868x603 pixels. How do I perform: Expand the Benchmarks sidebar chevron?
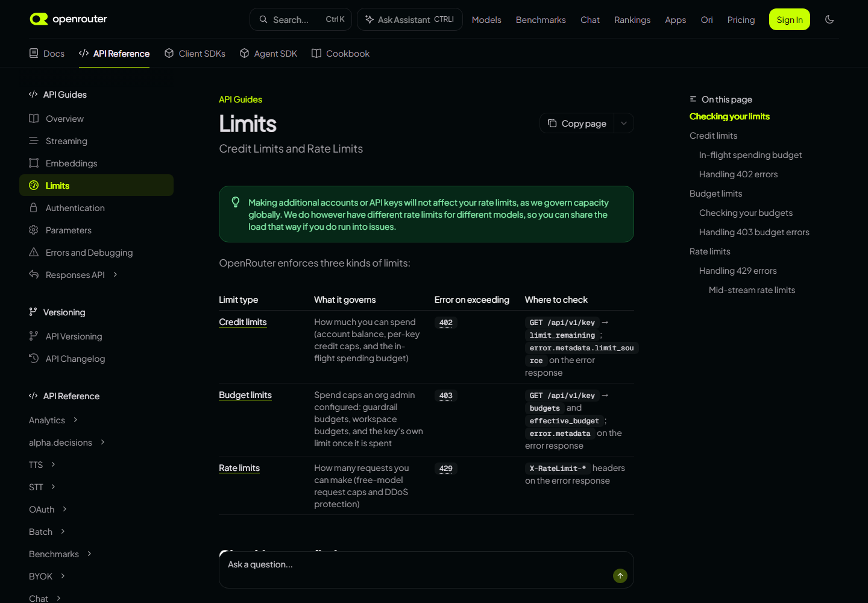(89, 554)
